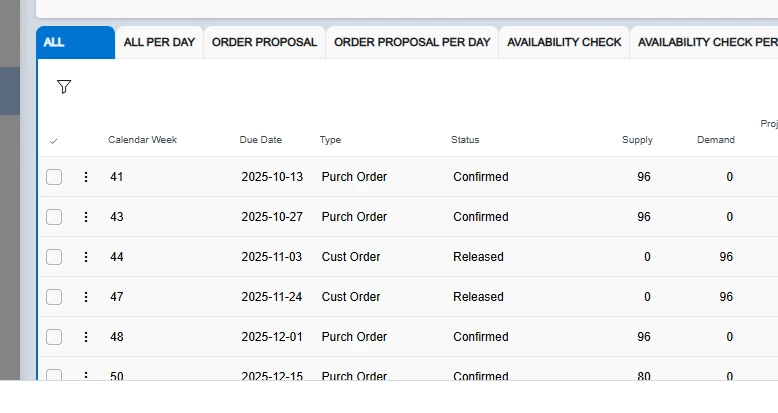
Task: Check the box for week 47 row
Action: pyautogui.click(x=54, y=297)
